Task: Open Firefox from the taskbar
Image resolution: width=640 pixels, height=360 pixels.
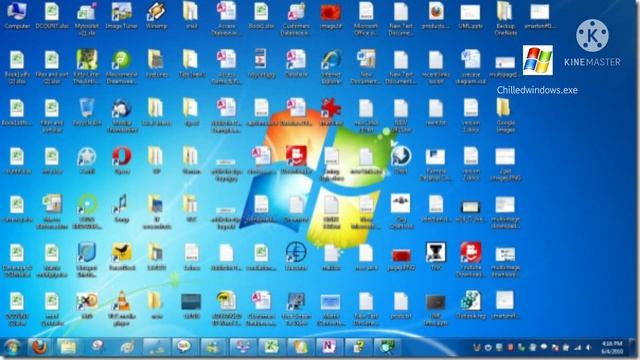Action: pyautogui.click(x=40, y=348)
